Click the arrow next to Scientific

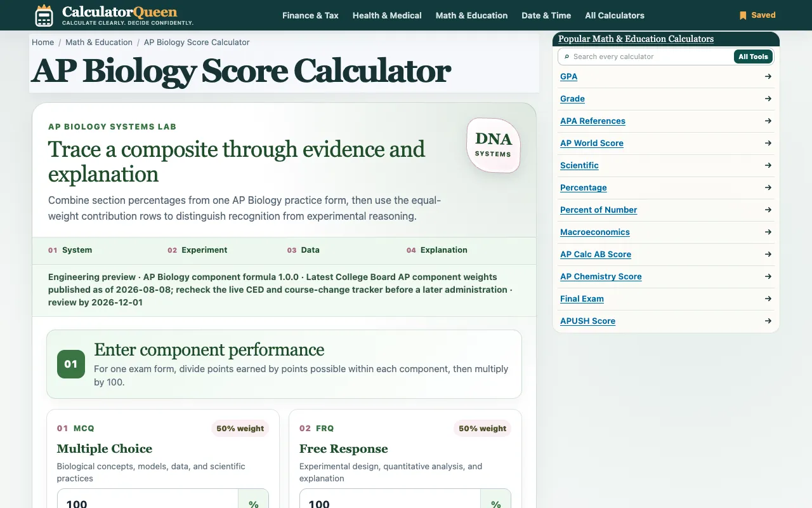768,165
